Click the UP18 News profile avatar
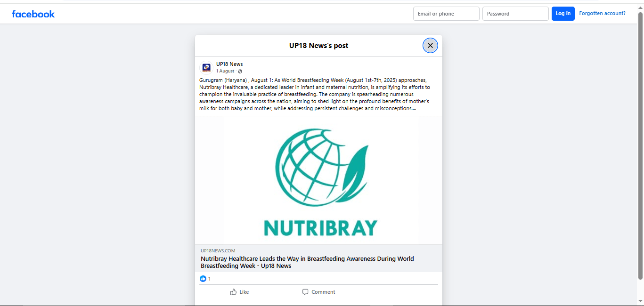644x306 pixels. [206, 67]
